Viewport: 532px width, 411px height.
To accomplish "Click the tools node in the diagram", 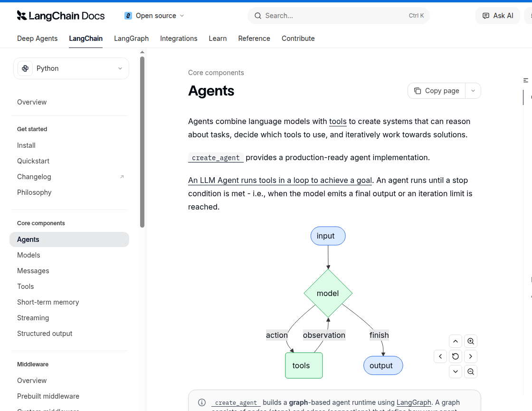I will [x=304, y=365].
